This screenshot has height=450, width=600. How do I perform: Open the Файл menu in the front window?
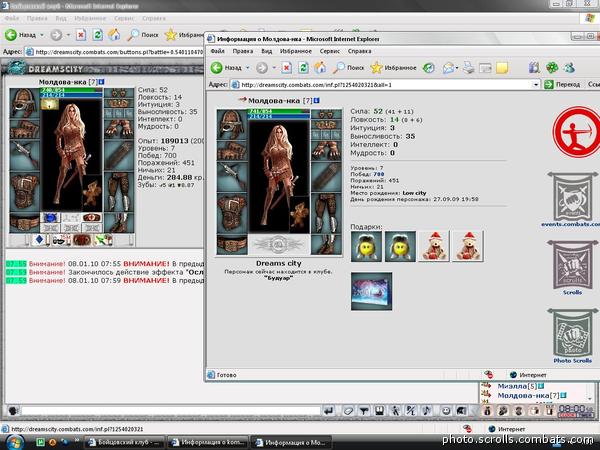218,51
